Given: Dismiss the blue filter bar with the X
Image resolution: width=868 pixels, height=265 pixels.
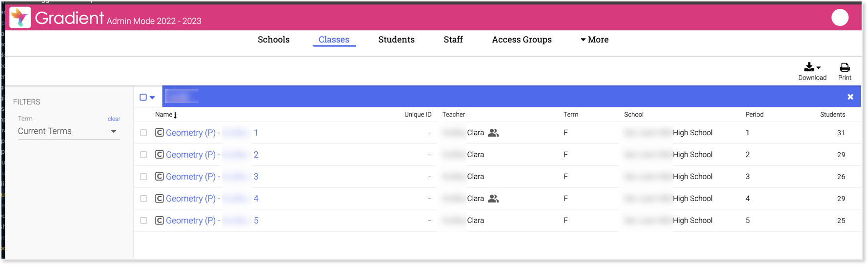Looking at the screenshot, I should 850,97.
